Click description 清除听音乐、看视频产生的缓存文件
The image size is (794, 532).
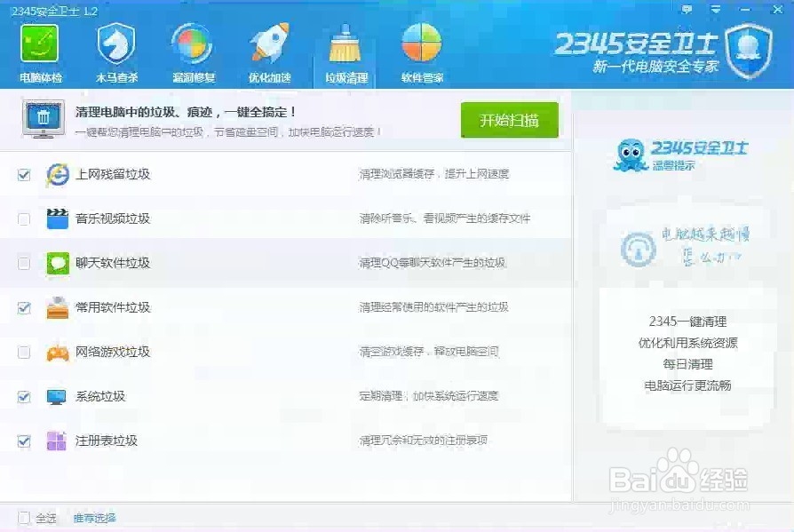(445, 218)
